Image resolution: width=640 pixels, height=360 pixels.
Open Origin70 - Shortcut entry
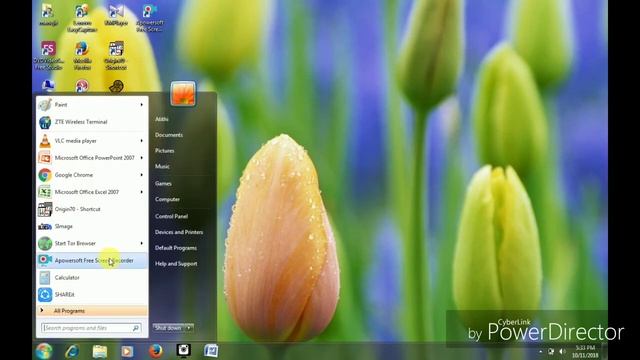(x=92, y=209)
